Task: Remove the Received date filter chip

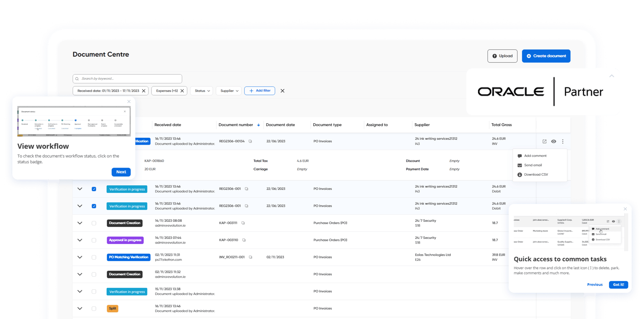Action: click(144, 91)
